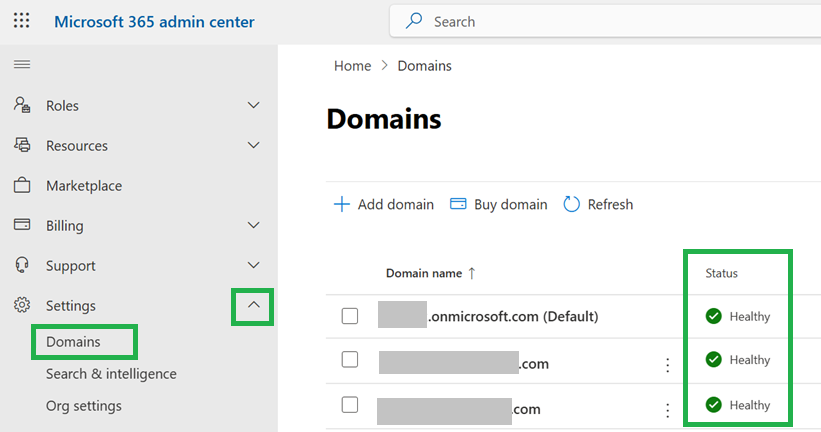Viewport: 821px width, 432px height.
Task: Click the Billing card icon
Action: coord(22,225)
